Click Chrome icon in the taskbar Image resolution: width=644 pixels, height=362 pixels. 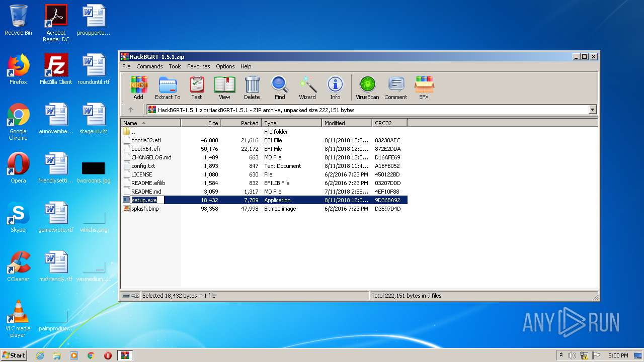[91, 355]
